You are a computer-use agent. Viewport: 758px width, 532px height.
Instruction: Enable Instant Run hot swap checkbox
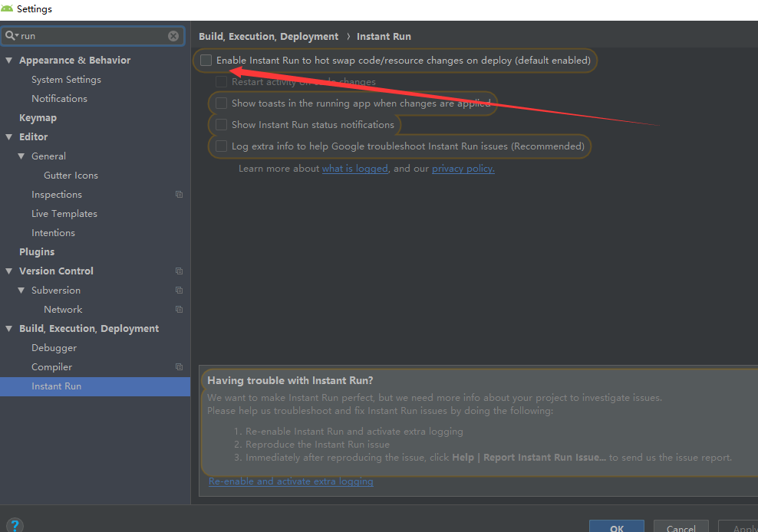click(x=206, y=60)
